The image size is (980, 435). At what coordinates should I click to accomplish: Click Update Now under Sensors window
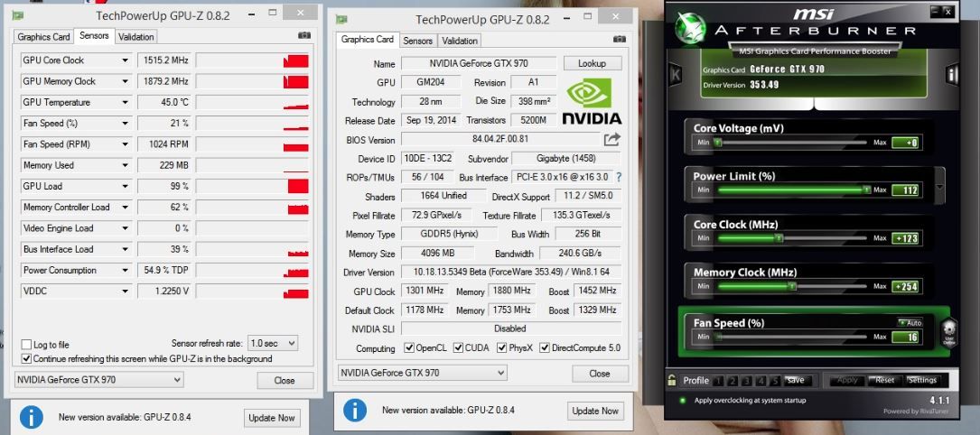(272, 418)
